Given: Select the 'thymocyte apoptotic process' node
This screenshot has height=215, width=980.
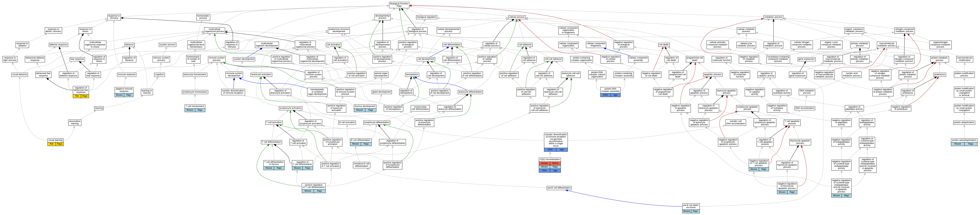Looking at the screenshot, I should point(800,142).
